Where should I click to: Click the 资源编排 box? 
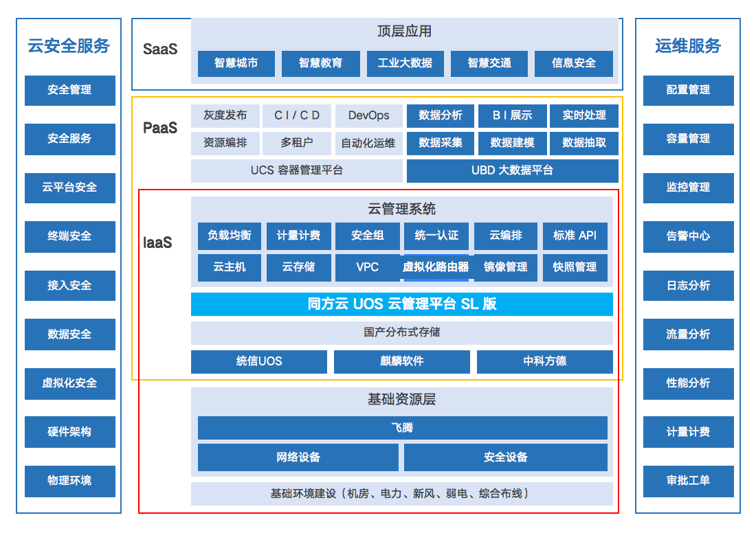coord(225,143)
